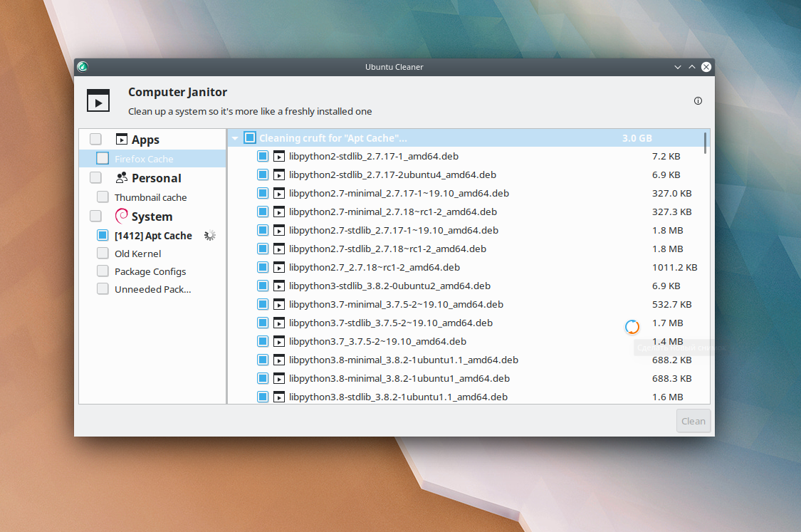This screenshot has width=801, height=532.
Task: Select Firefox Cache in the sidebar
Action: tap(144, 159)
